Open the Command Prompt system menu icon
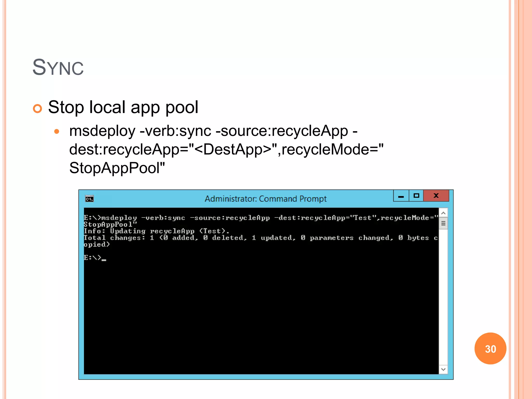The height and width of the screenshot is (399, 532). (90, 199)
